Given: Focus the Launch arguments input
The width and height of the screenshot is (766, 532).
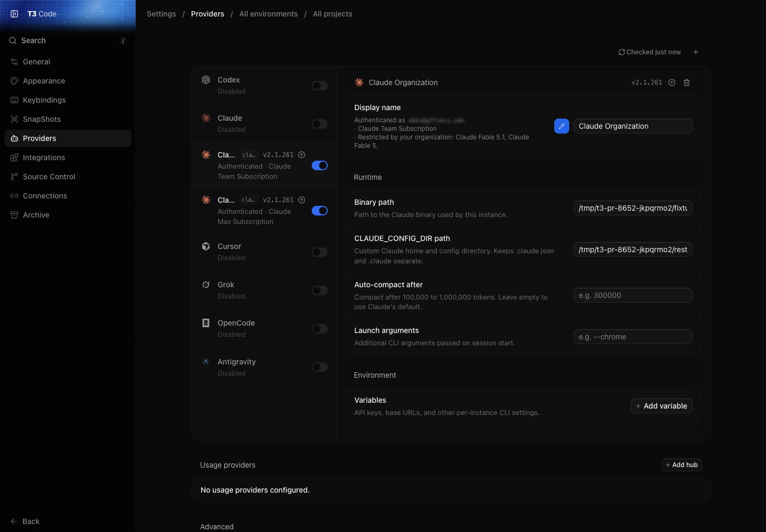Looking at the screenshot, I should (x=633, y=337).
